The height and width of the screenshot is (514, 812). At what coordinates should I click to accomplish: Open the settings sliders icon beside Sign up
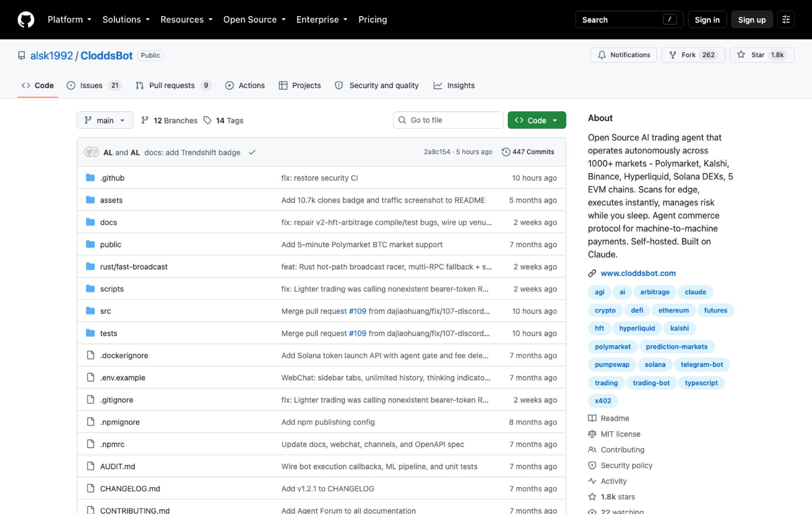(786, 19)
